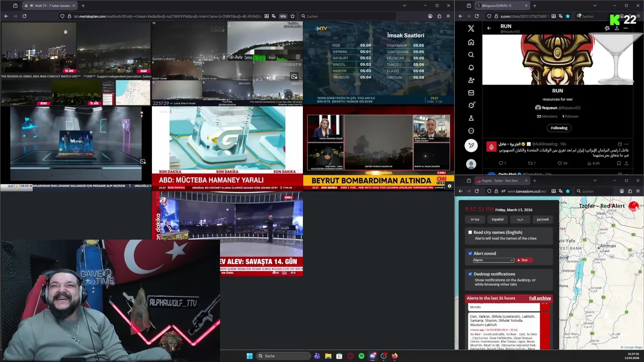Open File Explorer from taskbar
Viewport: 644px width, 362px height.
[328, 356]
